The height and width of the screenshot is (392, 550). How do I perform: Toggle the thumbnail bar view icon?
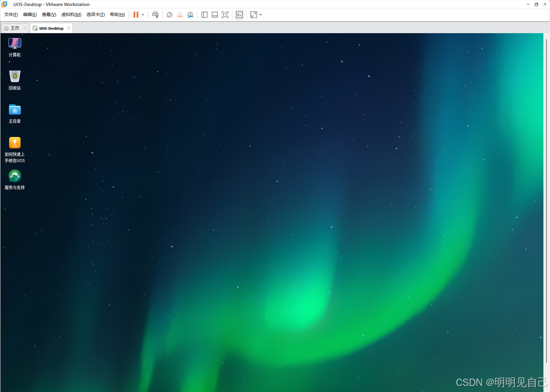215,15
